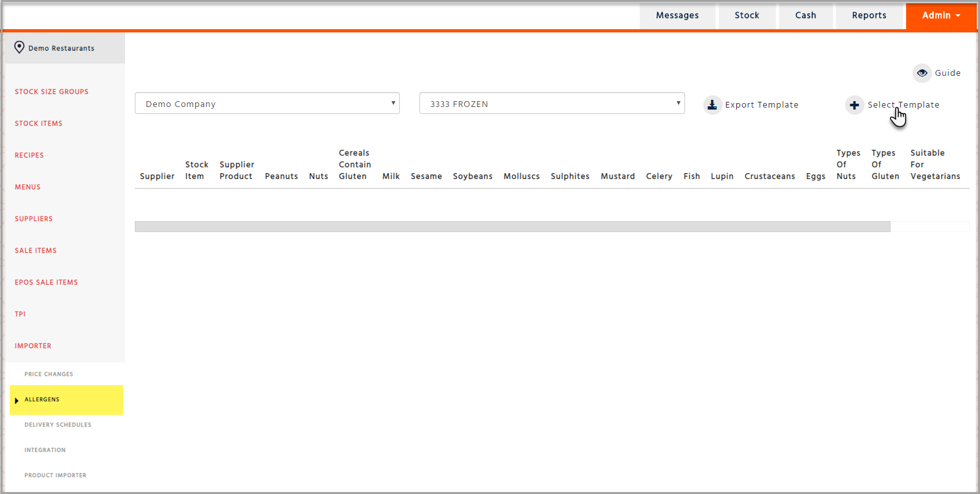Click the horizontal table scrollbar
Screen dimensions: 980x494
[512, 226]
